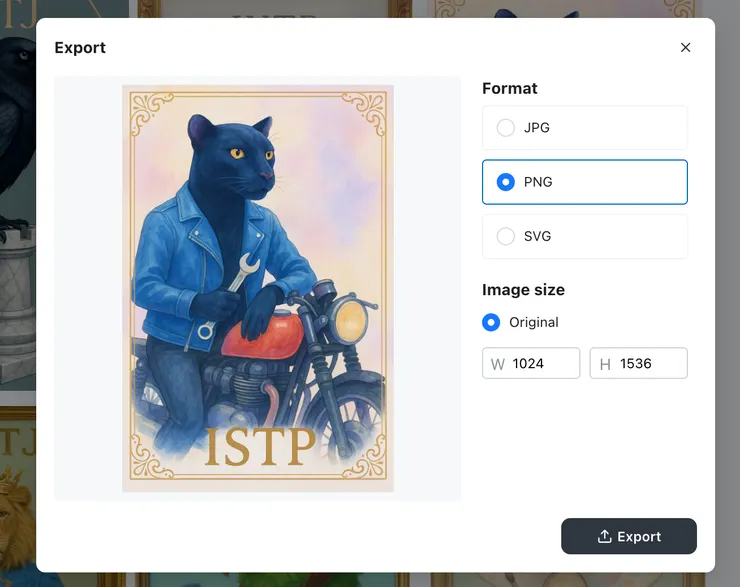Click the "Original" label text
Image resolution: width=740 pixels, height=587 pixels.
(x=534, y=322)
